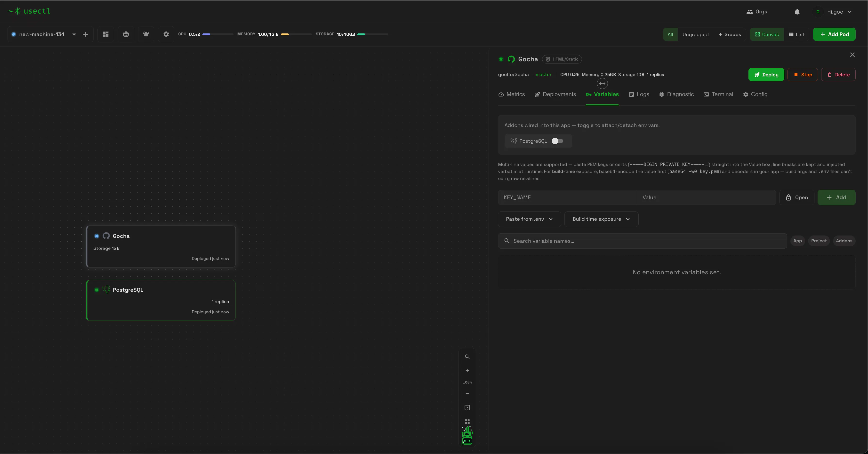868x454 pixels.
Task: Click the PostgreSQL addon elephant icon
Action: (x=514, y=141)
